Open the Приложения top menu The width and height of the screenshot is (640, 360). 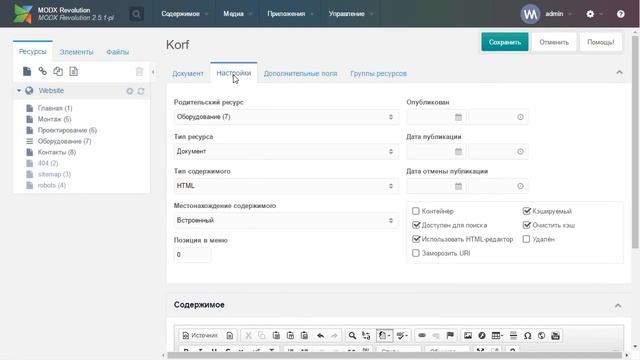(291, 14)
